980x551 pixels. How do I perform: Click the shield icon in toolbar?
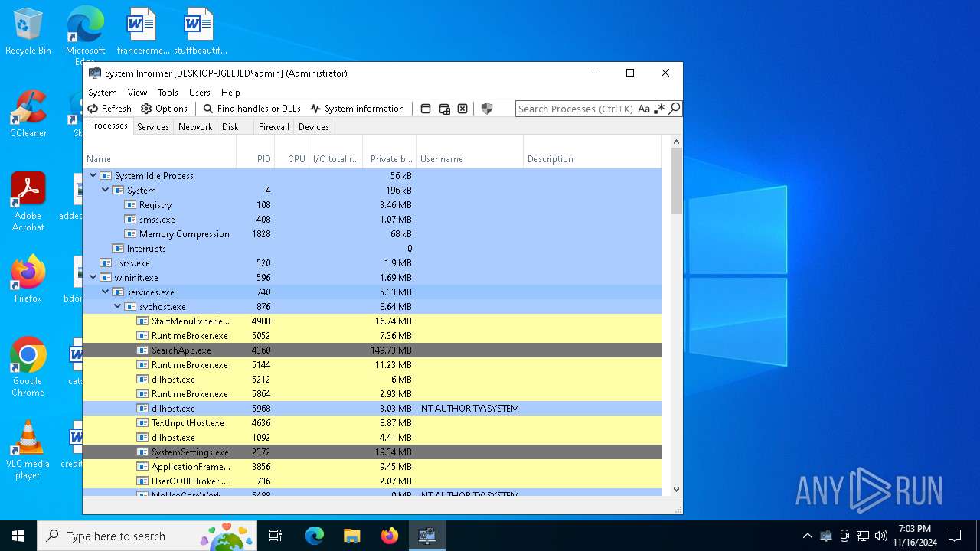pos(487,109)
